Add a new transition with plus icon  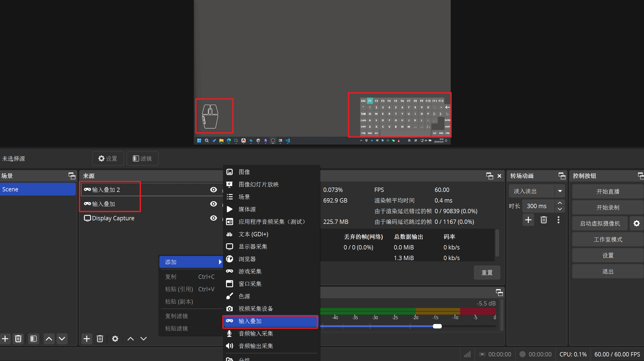[x=528, y=220]
